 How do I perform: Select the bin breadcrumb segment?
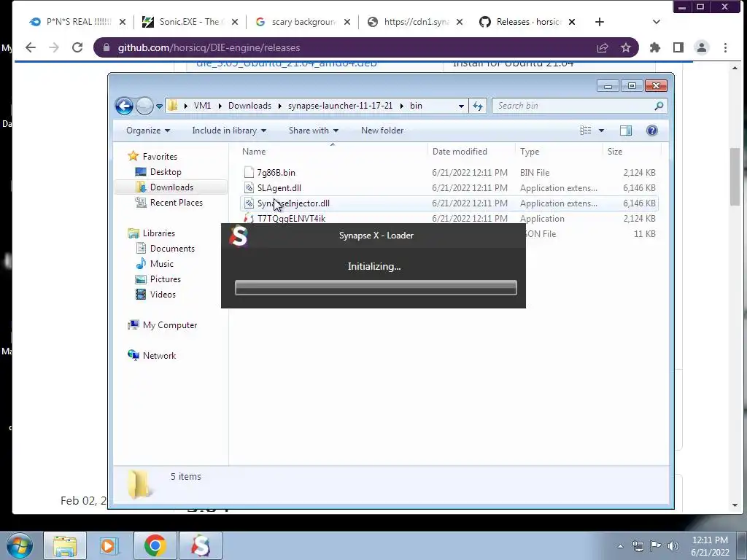[x=416, y=106]
